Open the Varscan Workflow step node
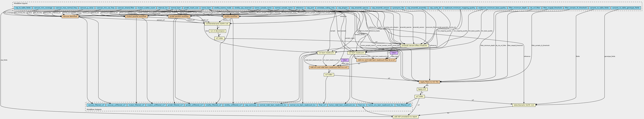The height and width of the screenshot is (119, 644). coord(70,16)
